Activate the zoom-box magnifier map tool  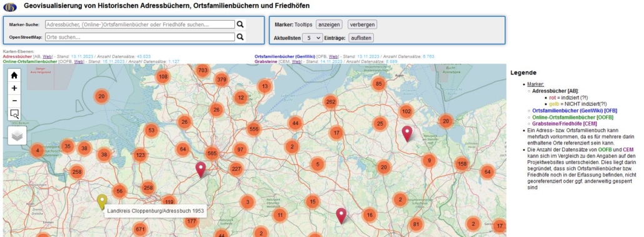click(x=14, y=114)
